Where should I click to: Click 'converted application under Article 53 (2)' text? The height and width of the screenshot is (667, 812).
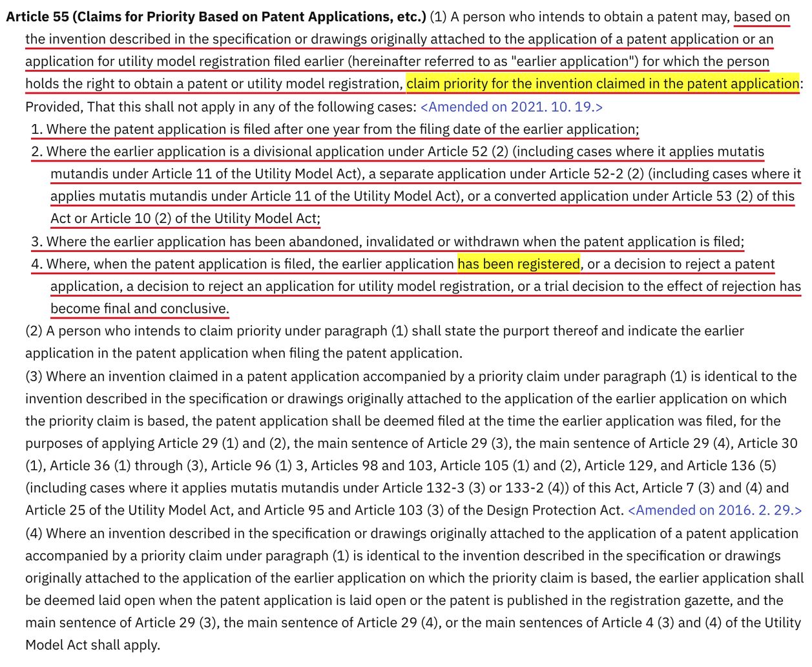[623, 196]
